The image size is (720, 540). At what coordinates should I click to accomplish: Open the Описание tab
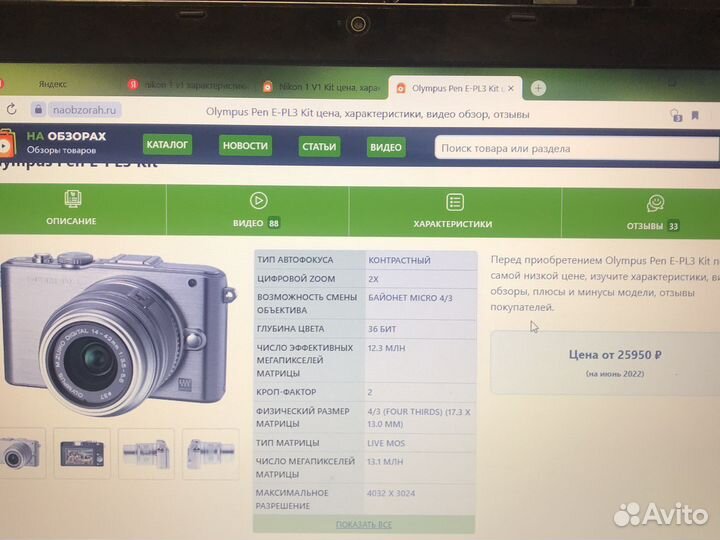83,210
